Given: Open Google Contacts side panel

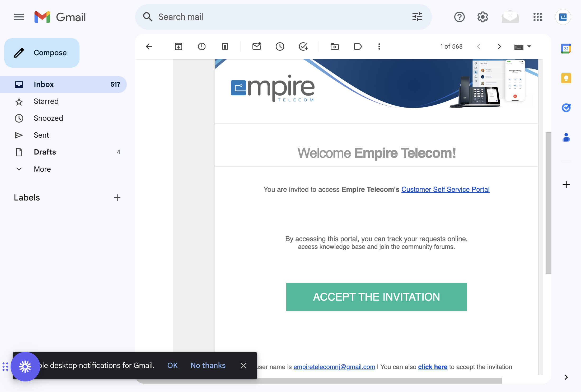Looking at the screenshot, I should [566, 137].
